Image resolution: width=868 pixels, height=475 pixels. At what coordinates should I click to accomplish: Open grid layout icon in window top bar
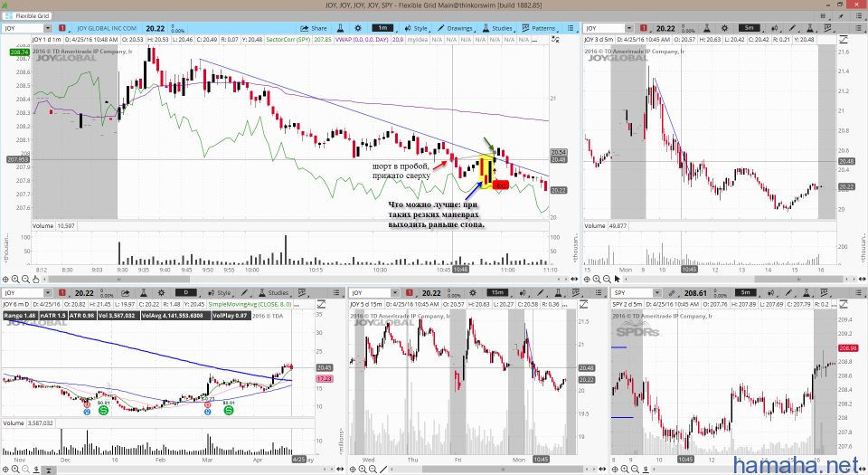pos(823,16)
